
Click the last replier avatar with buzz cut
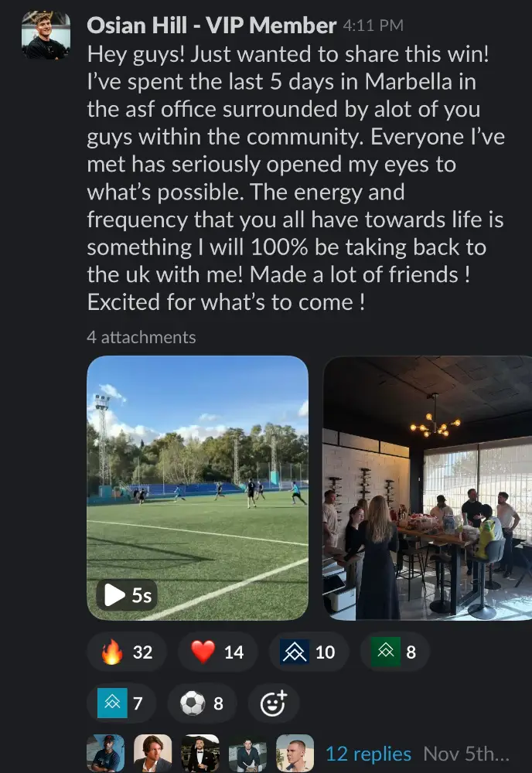(x=295, y=753)
